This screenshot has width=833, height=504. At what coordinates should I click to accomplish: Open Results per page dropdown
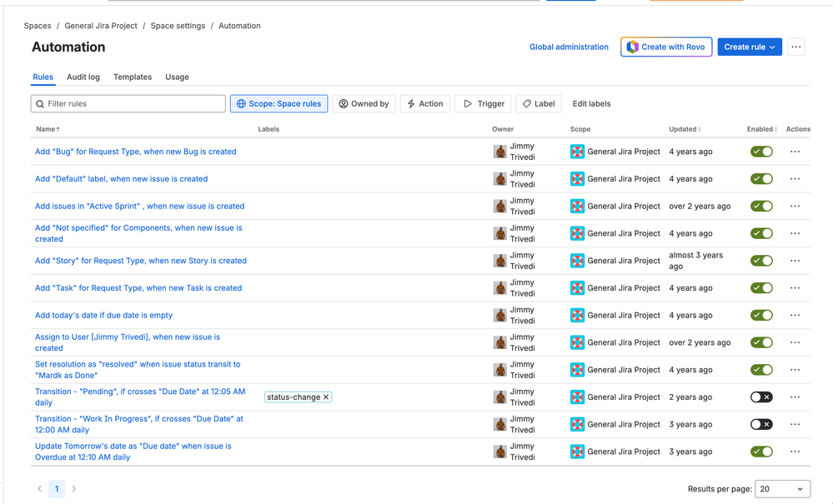coord(782,489)
